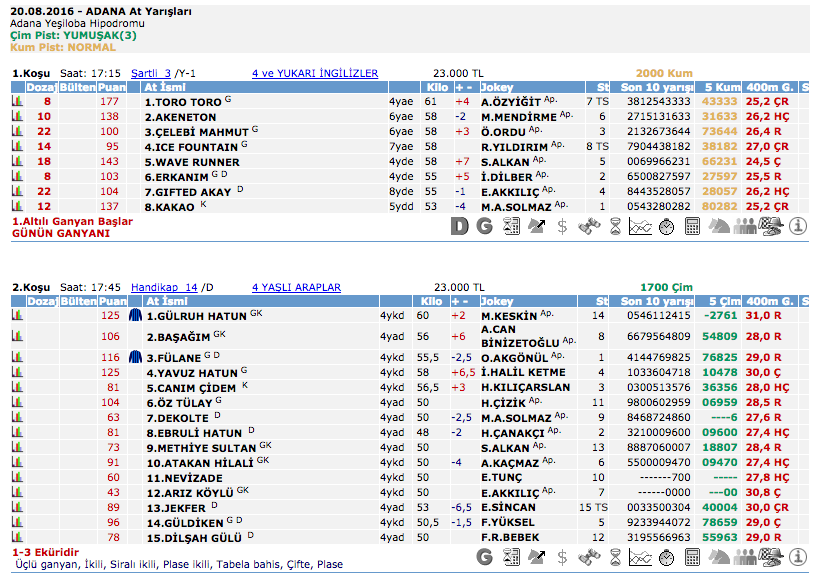
Task: Click the stopwatch icon under race 2
Action: tap(666, 555)
